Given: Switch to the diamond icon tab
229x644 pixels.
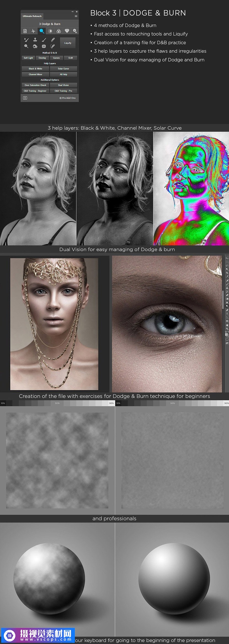Looking at the screenshot, I should coord(67,31).
